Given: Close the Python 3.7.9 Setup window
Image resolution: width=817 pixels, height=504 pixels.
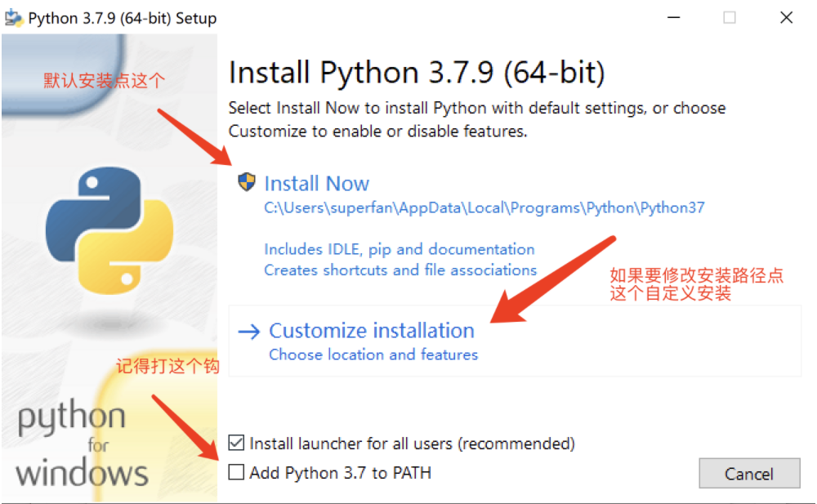Looking at the screenshot, I should pos(786,17).
